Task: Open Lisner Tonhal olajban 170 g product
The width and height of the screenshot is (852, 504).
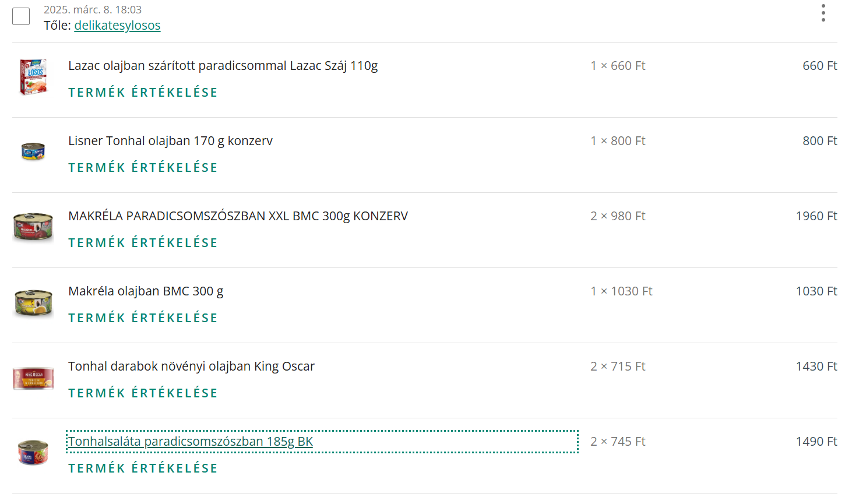Action: coord(170,141)
